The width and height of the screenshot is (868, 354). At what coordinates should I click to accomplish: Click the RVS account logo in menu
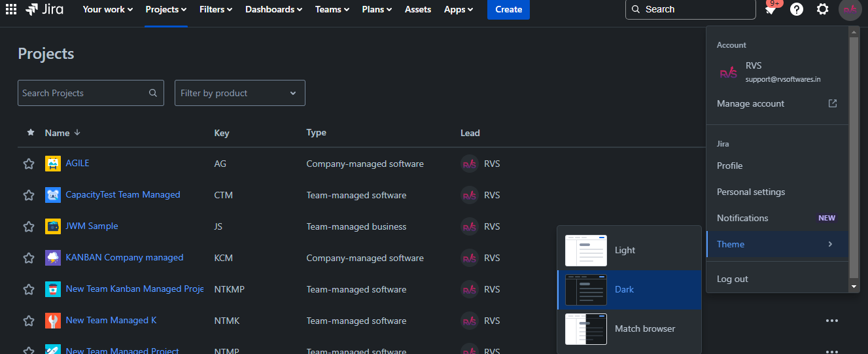pyautogui.click(x=728, y=72)
